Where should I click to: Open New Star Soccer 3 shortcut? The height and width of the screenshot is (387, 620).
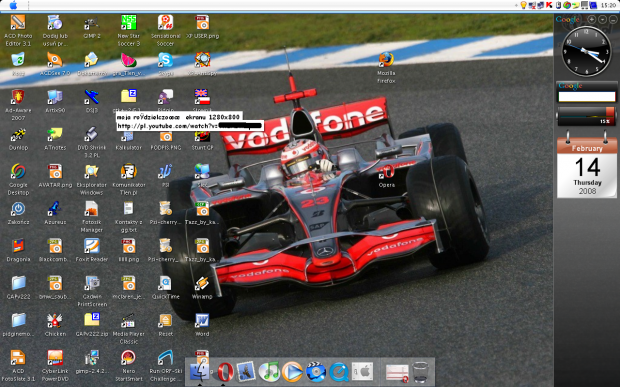(129, 31)
